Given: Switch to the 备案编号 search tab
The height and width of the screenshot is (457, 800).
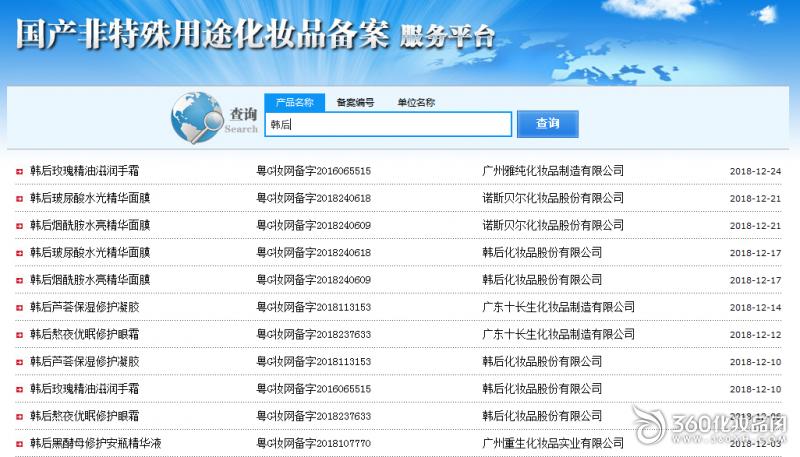Looking at the screenshot, I should [x=355, y=103].
